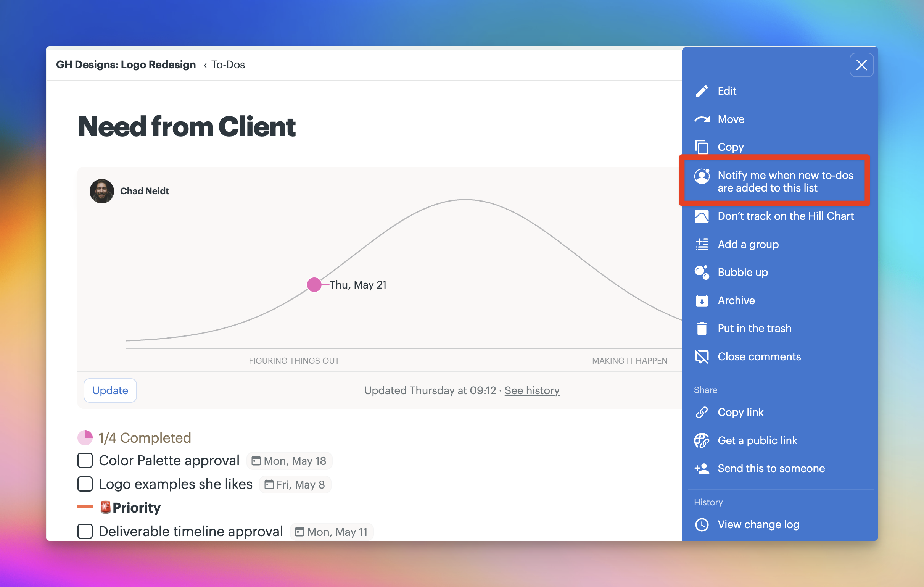Click the MAKING IT HAPPEN label
This screenshot has height=587, width=924.
(629, 361)
